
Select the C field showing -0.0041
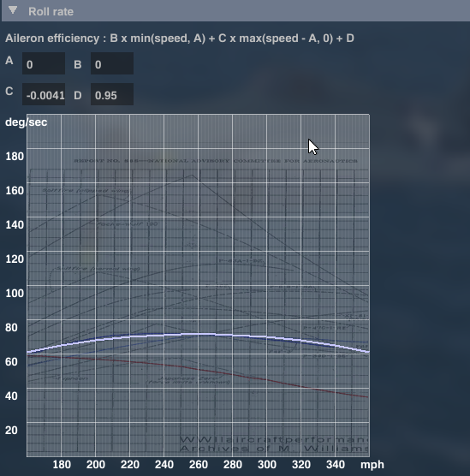[44, 94]
